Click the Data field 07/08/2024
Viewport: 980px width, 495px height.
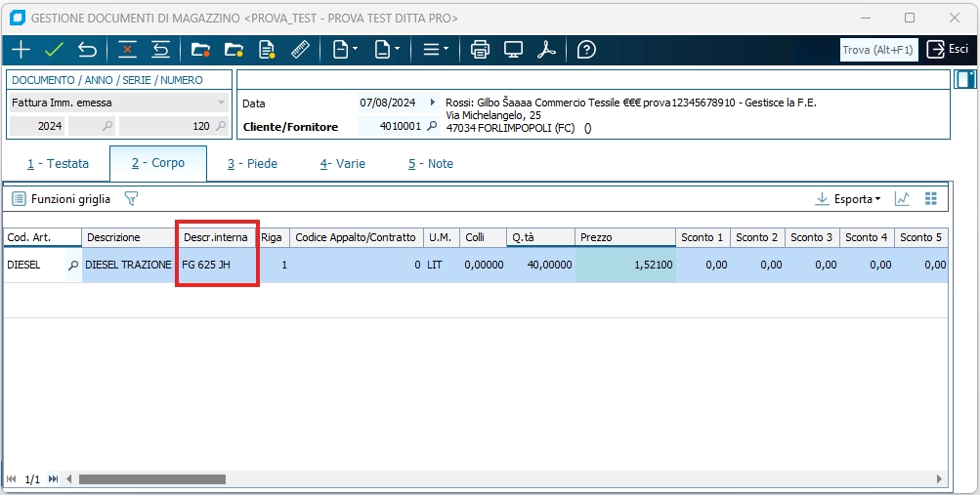391,103
